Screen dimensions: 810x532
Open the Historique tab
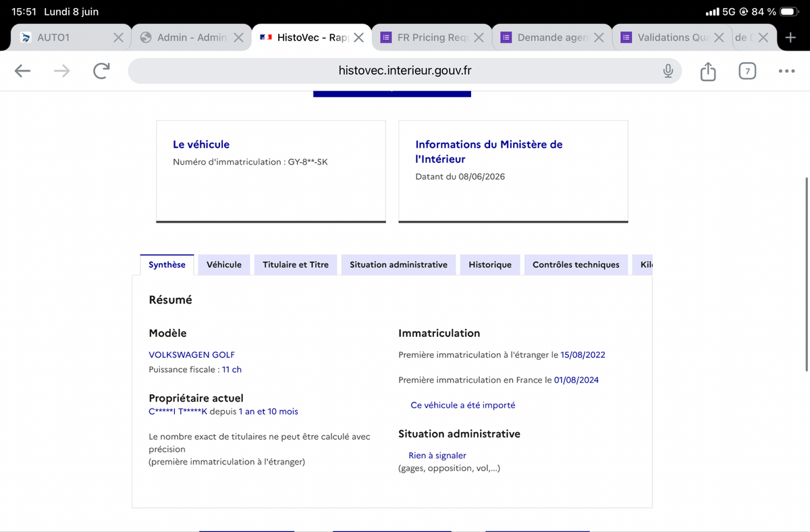click(x=490, y=265)
